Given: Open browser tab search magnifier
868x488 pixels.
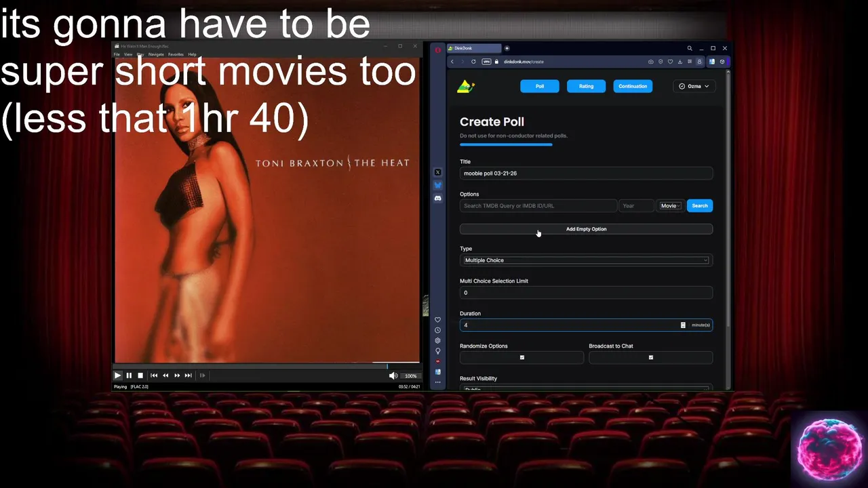Looking at the screenshot, I should pos(690,48).
